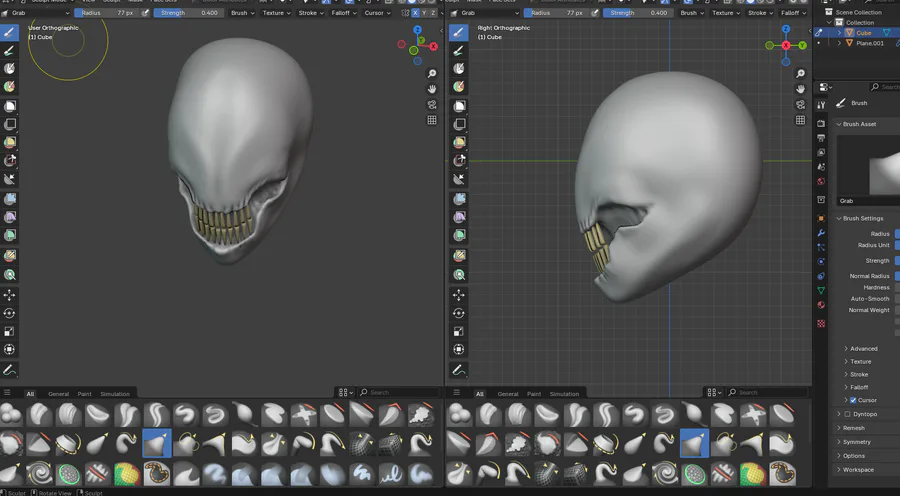Pick the highlighted Grab brush in left asset shelf

pos(157,443)
